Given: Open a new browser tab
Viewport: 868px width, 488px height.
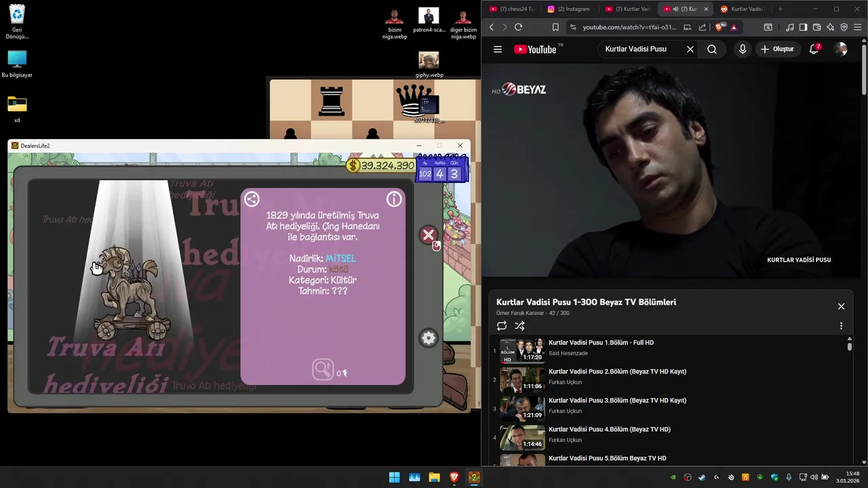Looking at the screenshot, I should point(780,9).
